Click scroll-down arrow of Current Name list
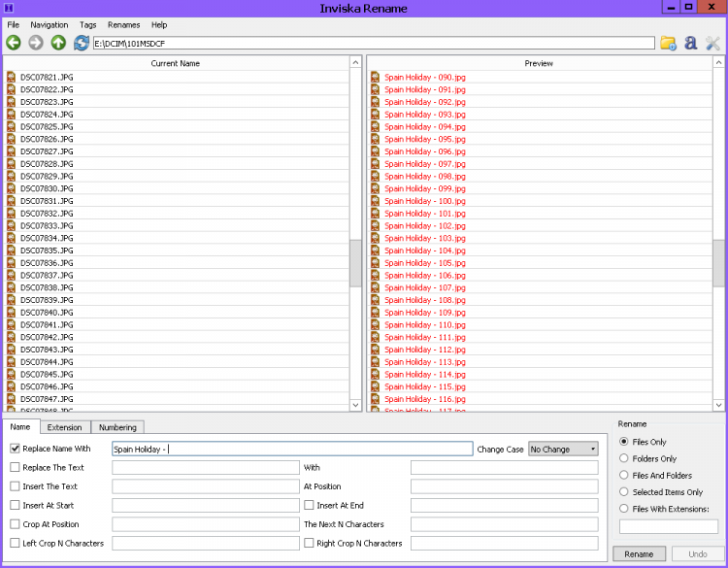 355,405
